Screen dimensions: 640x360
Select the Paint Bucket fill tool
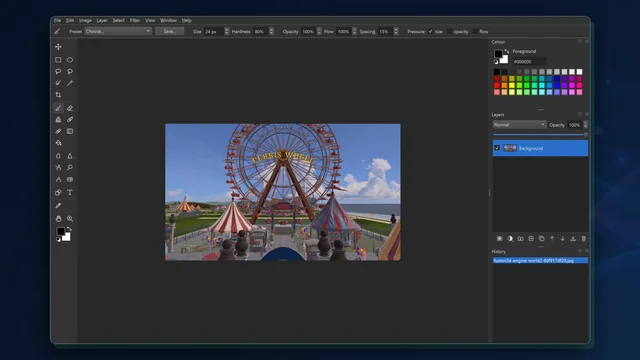58,143
